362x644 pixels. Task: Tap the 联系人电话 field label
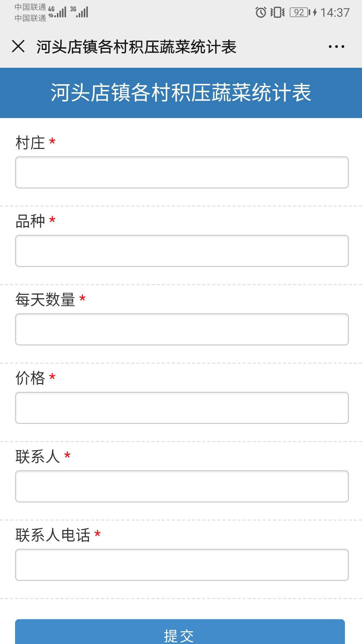(x=53, y=535)
